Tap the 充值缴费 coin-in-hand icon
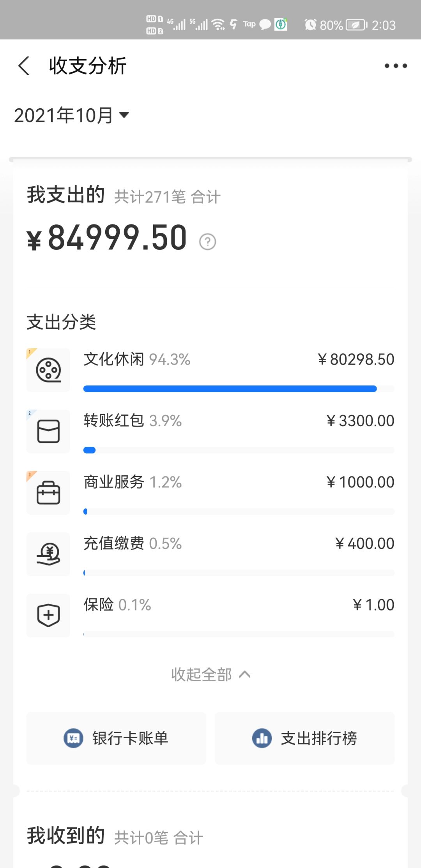This screenshot has width=421, height=868. pyautogui.click(x=48, y=554)
